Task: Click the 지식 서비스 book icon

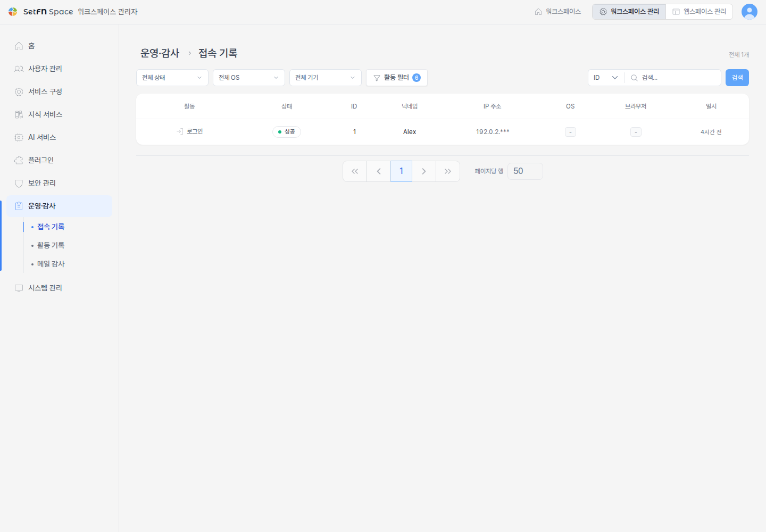Action: (19, 114)
